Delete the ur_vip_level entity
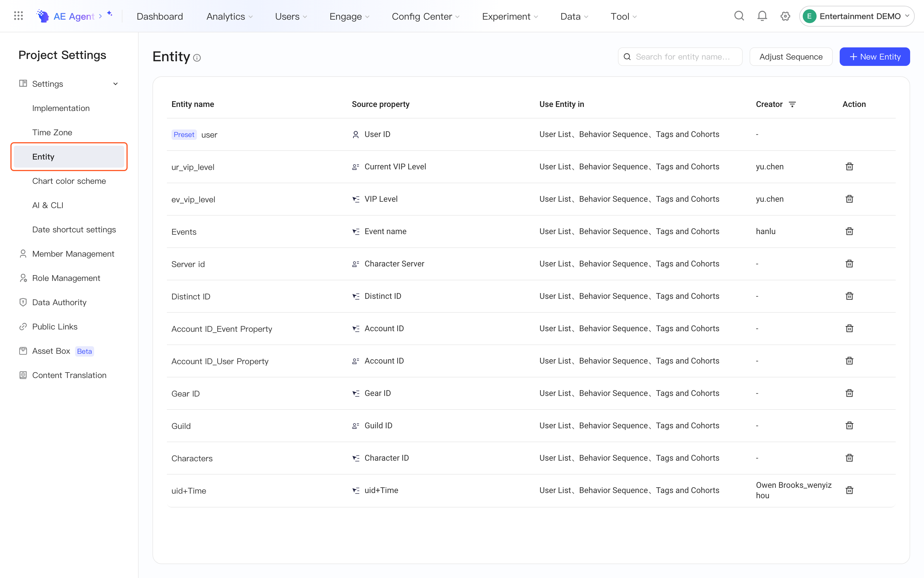The height and width of the screenshot is (578, 924). [849, 167]
